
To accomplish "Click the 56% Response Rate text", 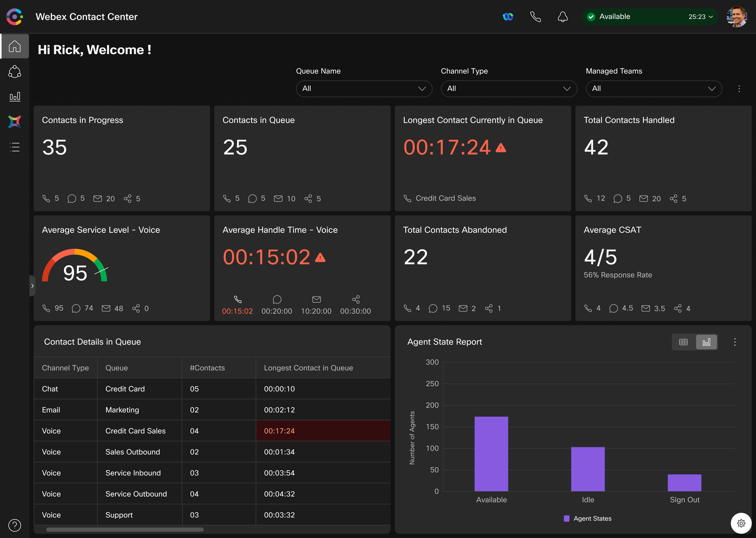I will pos(618,275).
